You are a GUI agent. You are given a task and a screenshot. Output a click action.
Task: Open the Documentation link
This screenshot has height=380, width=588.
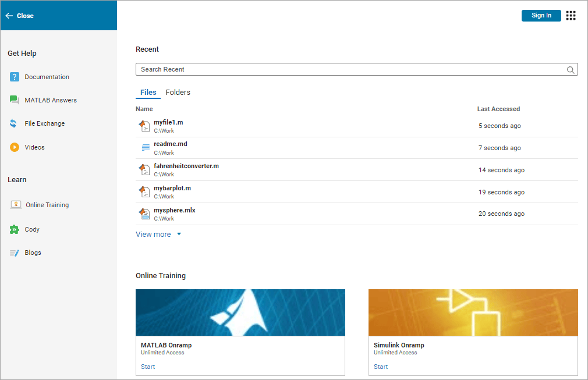pos(47,77)
